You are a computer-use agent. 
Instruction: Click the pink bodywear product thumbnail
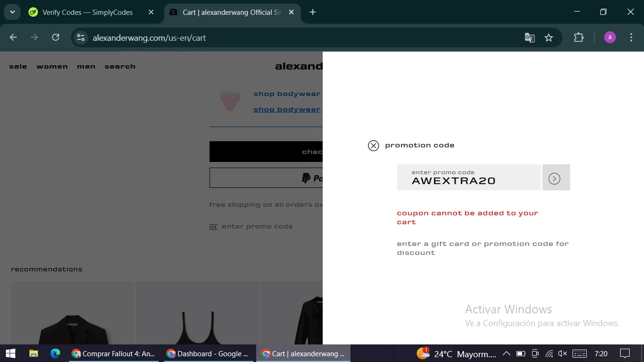click(230, 101)
